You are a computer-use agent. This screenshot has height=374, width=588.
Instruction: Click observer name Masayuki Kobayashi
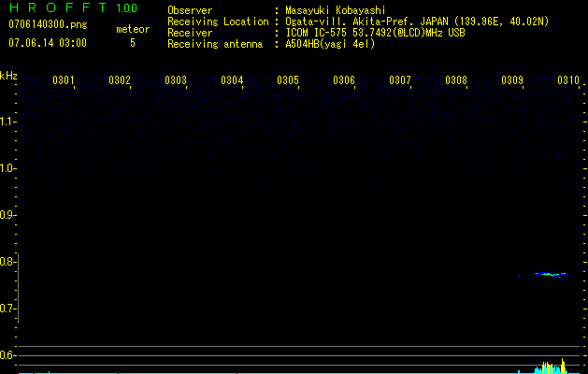pos(336,10)
